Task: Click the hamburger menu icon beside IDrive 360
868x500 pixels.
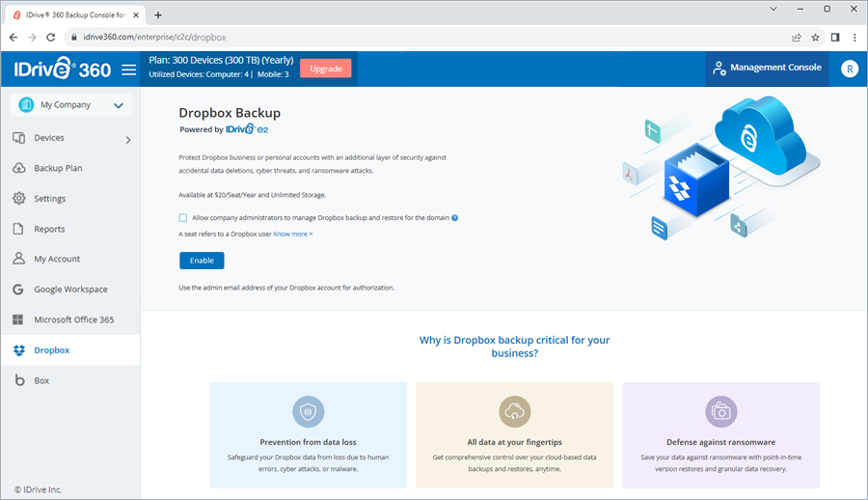Action: click(129, 69)
